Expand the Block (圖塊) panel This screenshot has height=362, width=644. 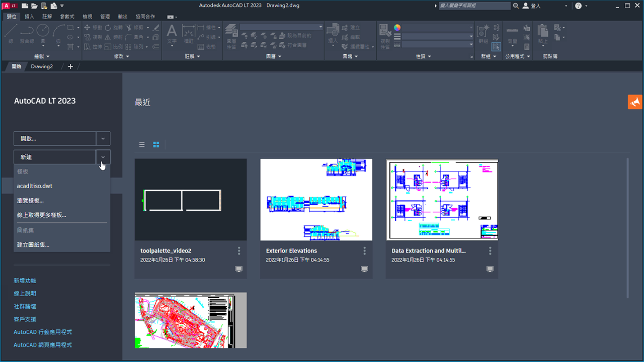tap(350, 56)
